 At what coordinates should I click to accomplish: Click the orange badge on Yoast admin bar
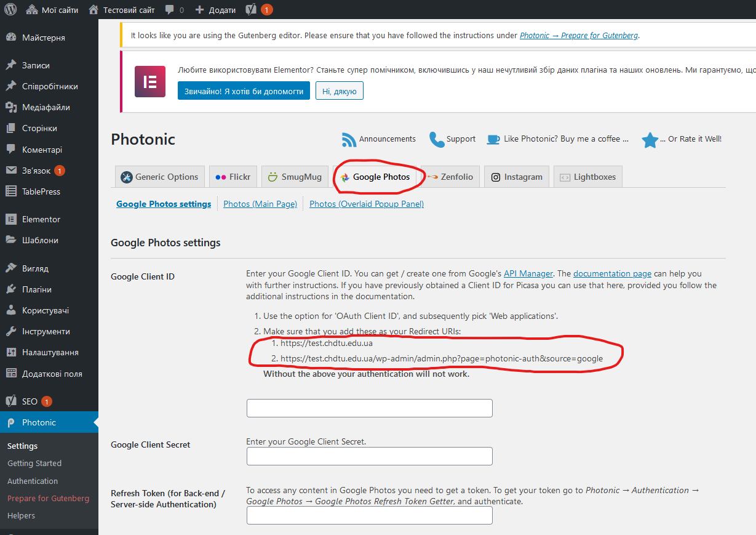(x=266, y=10)
